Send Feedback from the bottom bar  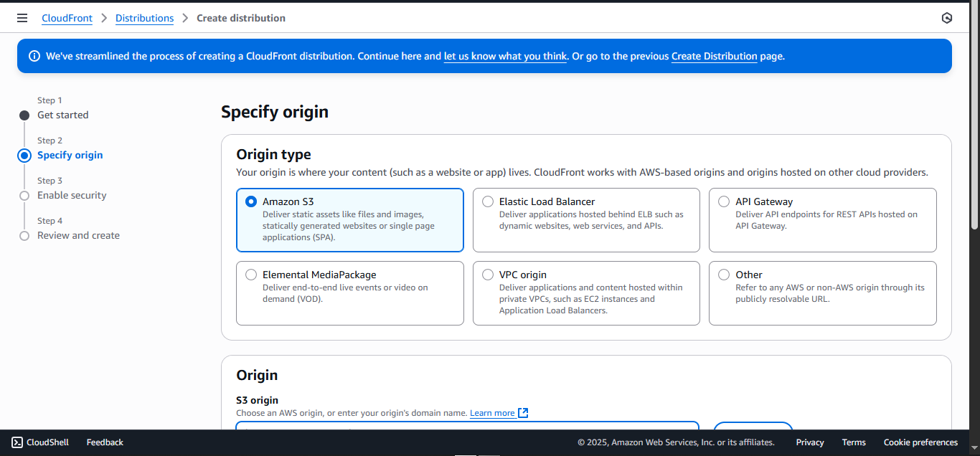click(104, 442)
